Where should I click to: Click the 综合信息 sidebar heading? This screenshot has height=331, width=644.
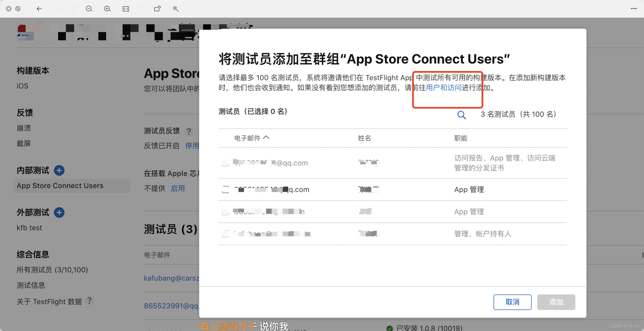click(33, 255)
